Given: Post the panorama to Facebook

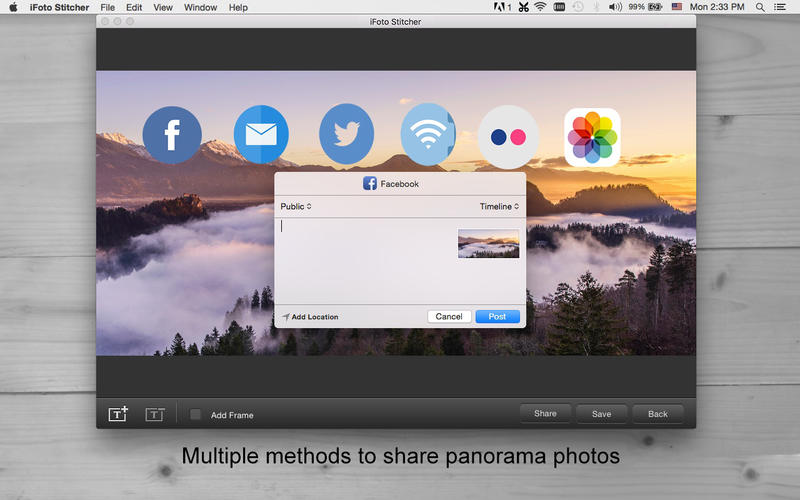Looking at the screenshot, I should click(x=497, y=316).
